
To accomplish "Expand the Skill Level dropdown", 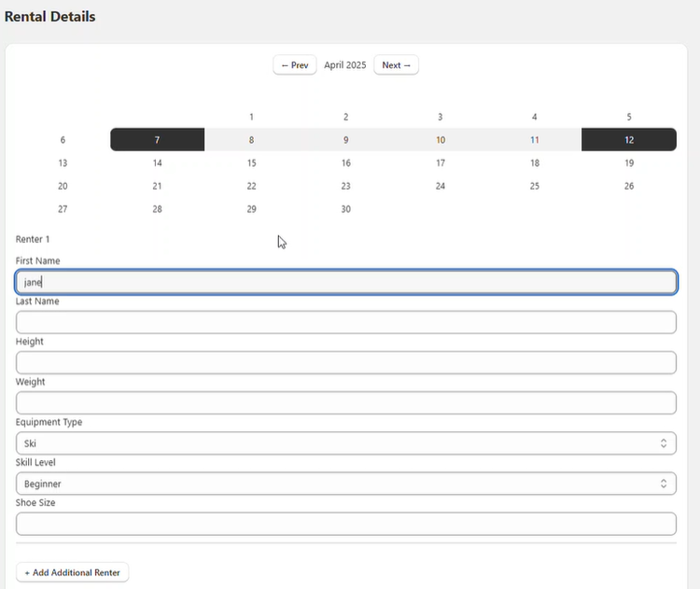I will [x=345, y=484].
